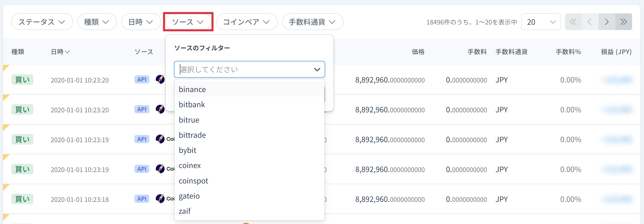Click the ソースのフィルター heading
Image resolution: width=644 pixels, height=224 pixels.
(x=202, y=48)
